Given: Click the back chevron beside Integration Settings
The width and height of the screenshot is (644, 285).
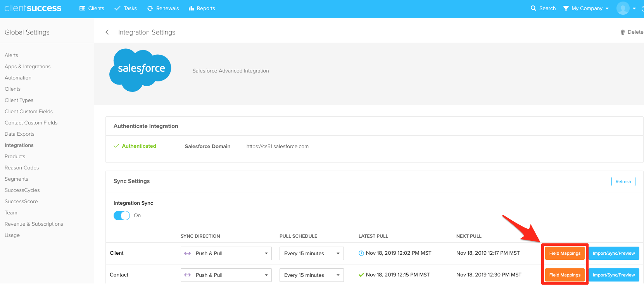Looking at the screenshot, I should click(107, 32).
